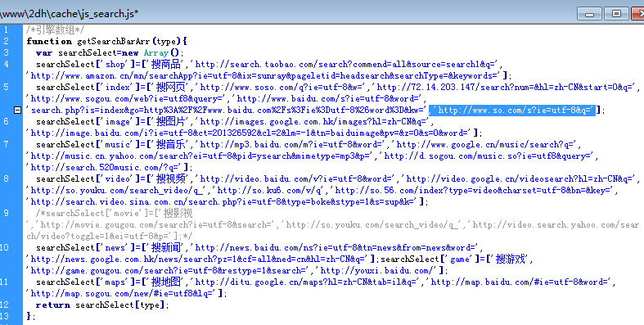Select line number 5 in the gutter
The image size is (644, 325).
click(x=6, y=87)
